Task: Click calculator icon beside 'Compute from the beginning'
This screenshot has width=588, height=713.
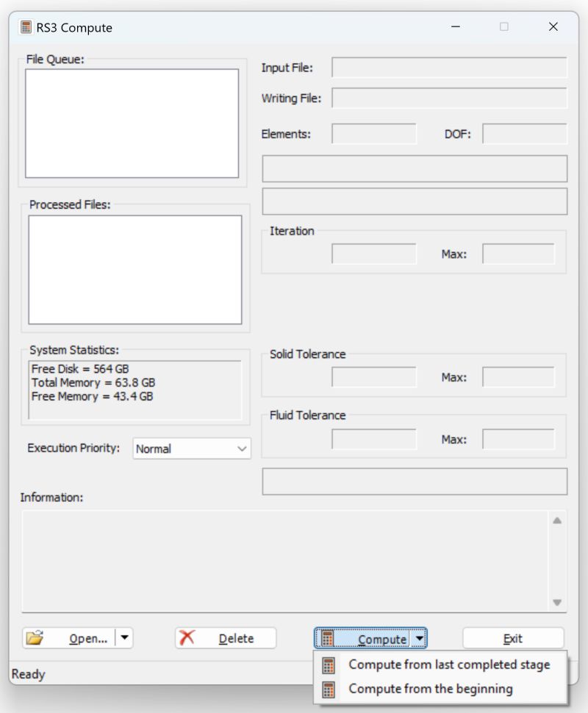Action: (x=329, y=689)
